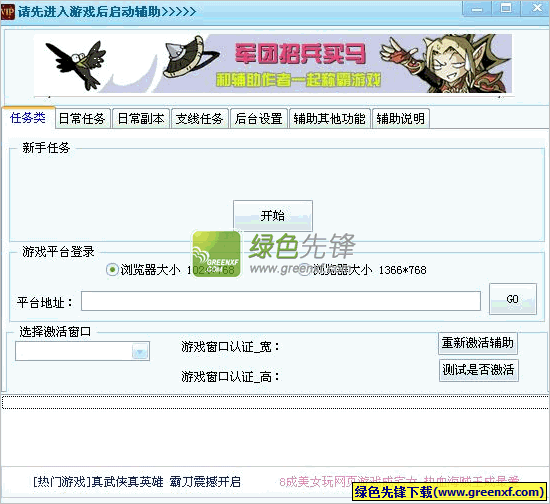The image size is (550, 504).
Task: Select the 浏览器大小 1366*768 radio option
Action: (304, 270)
